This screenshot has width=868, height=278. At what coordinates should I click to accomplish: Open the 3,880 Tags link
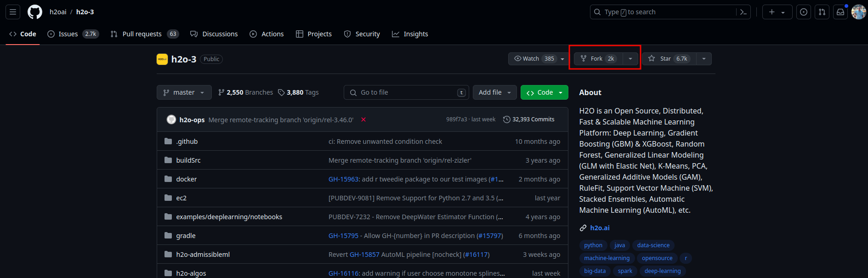tap(298, 92)
